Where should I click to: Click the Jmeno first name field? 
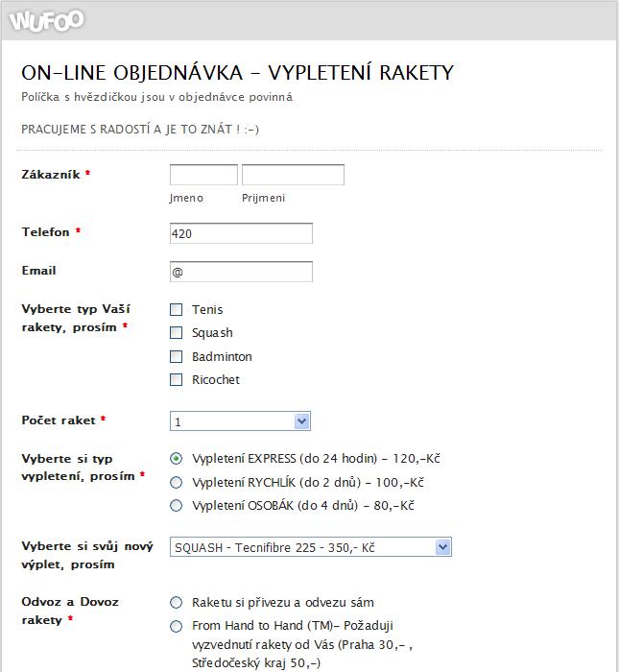(x=203, y=175)
